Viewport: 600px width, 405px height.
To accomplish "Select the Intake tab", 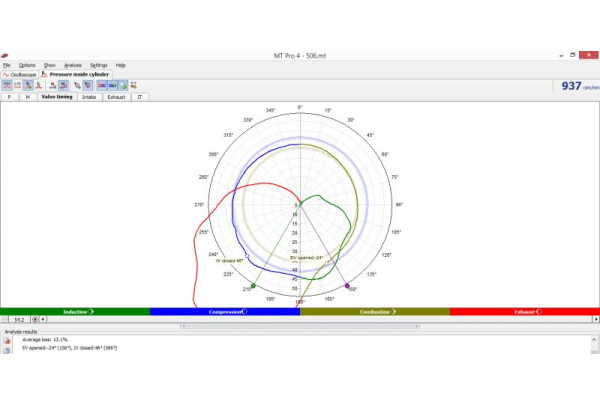I will 87,97.
